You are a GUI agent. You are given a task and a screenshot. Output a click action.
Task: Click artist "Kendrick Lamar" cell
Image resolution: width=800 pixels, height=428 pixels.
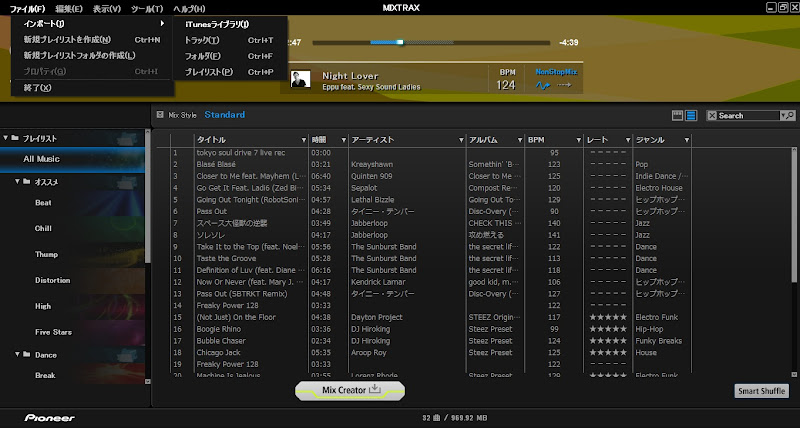378,282
